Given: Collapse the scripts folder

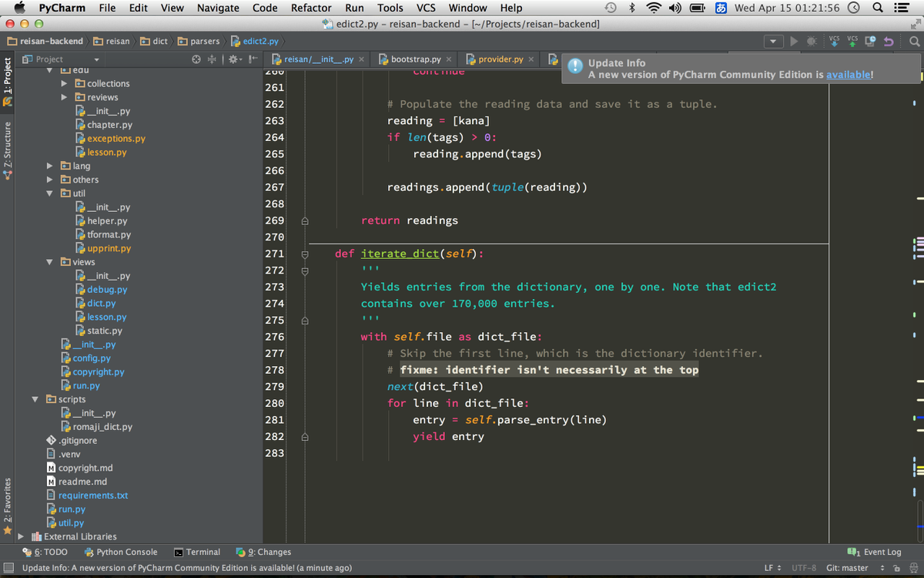Looking at the screenshot, I should click(35, 399).
